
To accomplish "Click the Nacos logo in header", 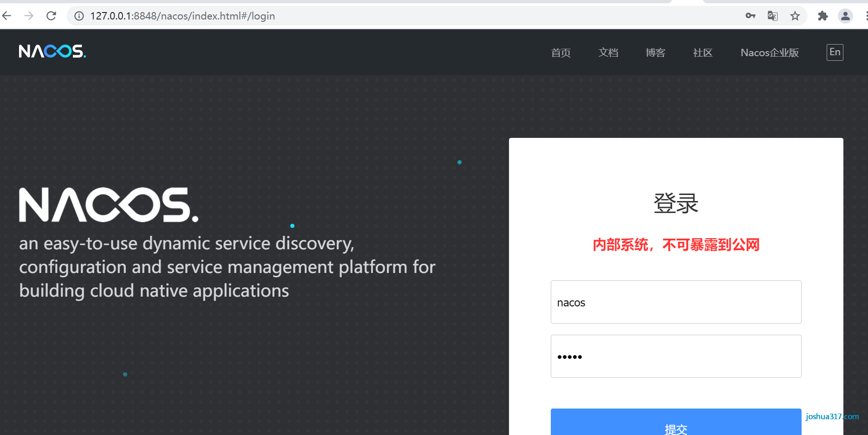I will pyautogui.click(x=52, y=51).
